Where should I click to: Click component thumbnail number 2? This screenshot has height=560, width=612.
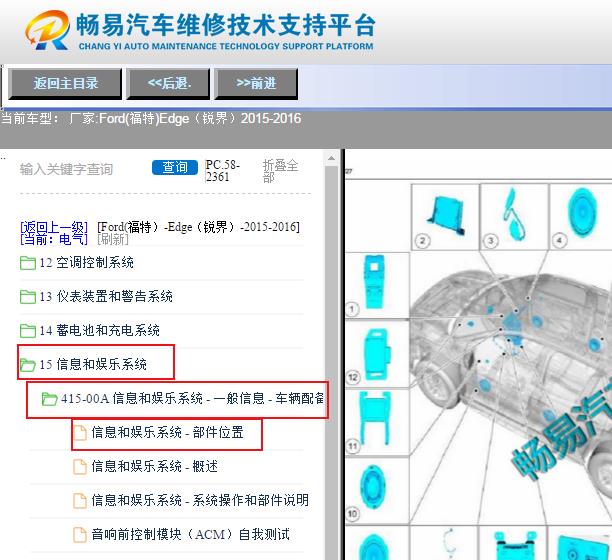click(445, 217)
